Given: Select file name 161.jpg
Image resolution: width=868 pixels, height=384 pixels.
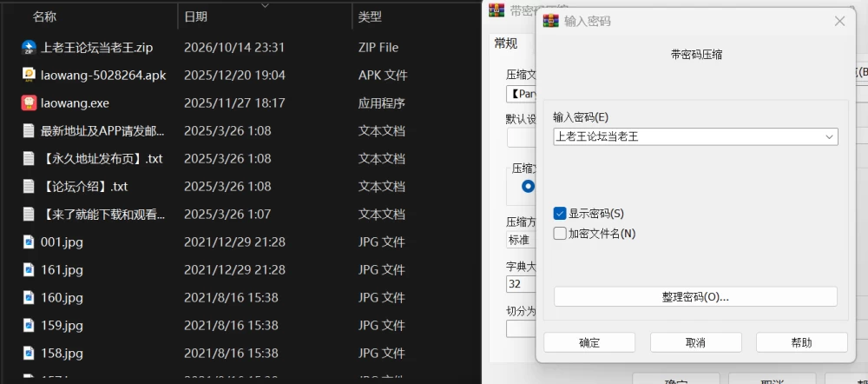Looking at the screenshot, I should click(x=62, y=270).
